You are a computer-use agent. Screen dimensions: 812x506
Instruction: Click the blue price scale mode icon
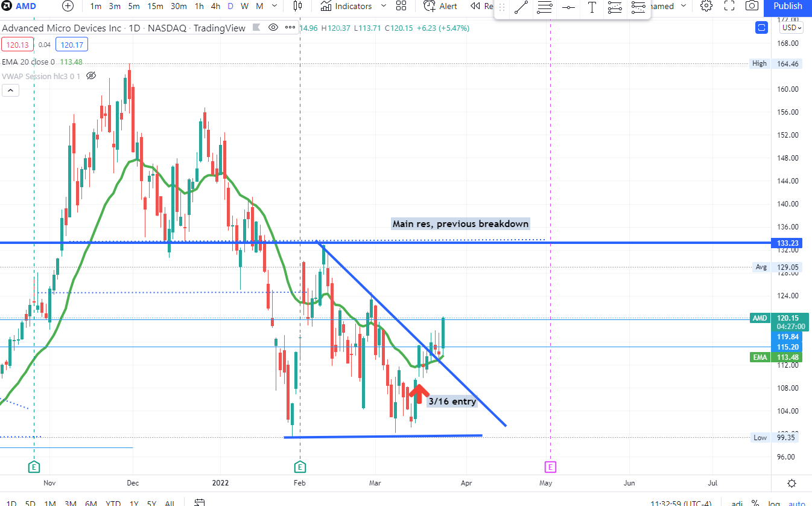point(761,27)
